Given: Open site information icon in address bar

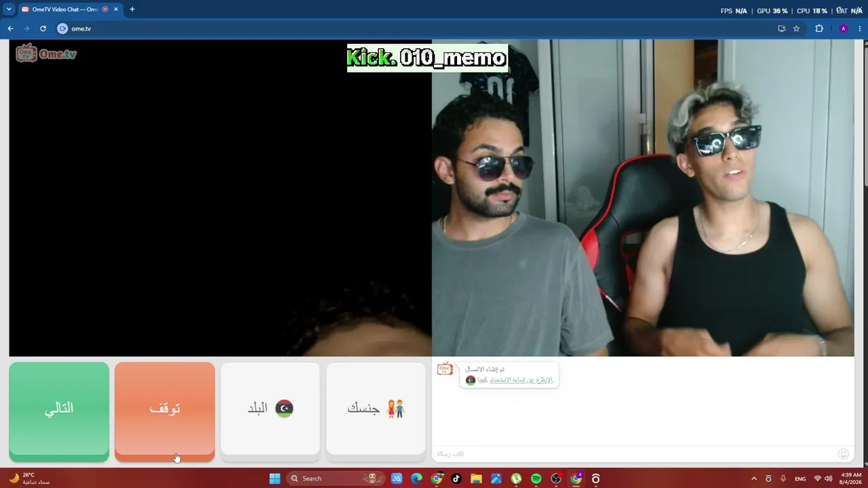Looking at the screenshot, I should [x=62, y=28].
